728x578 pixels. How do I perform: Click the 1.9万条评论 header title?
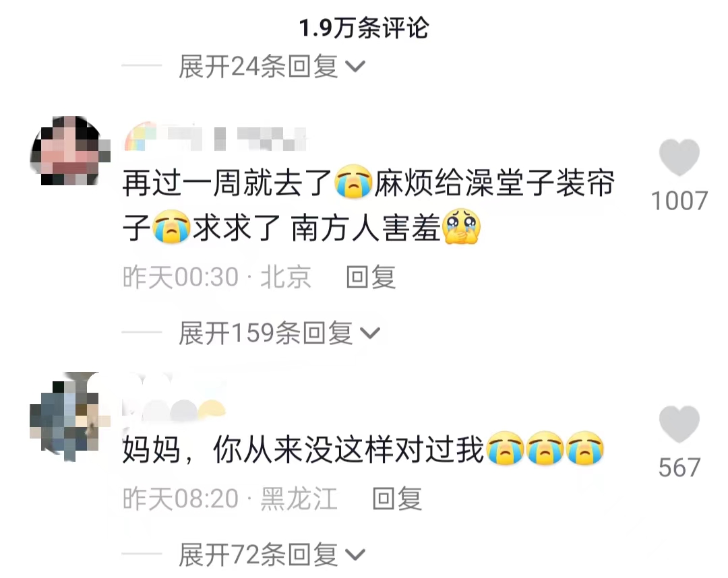[x=363, y=28]
